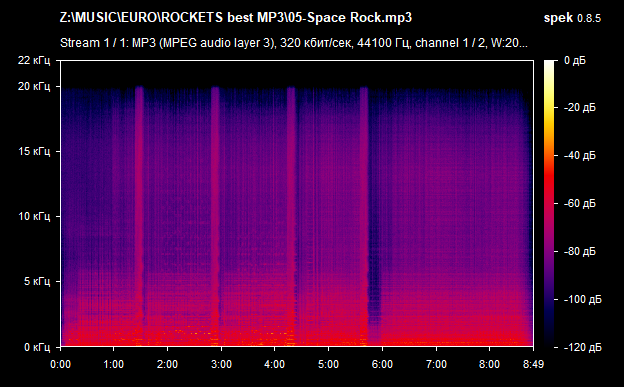Click the dB color gradient legend bar
624x387 pixels.
click(549, 204)
